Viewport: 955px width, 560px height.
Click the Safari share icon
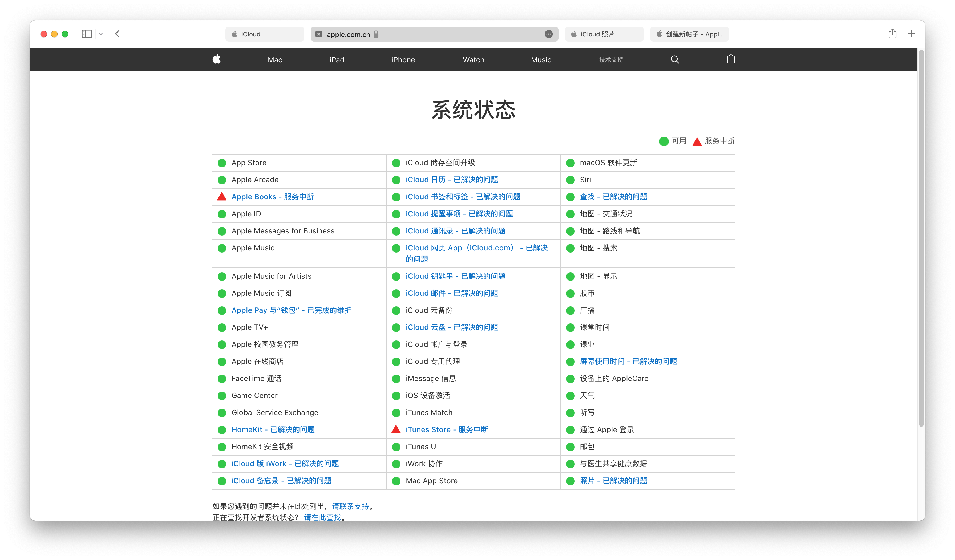[892, 34]
